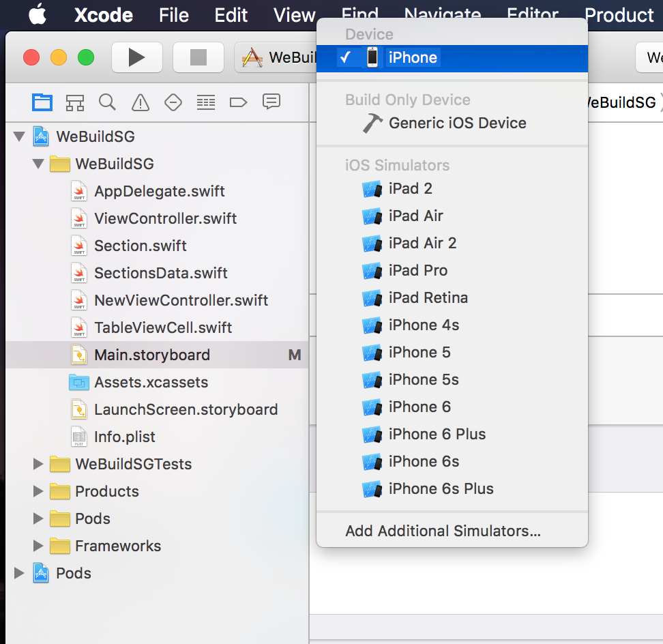The height and width of the screenshot is (644, 663).
Task: Choose iPad Air 2 simulator
Action: [x=452, y=243]
